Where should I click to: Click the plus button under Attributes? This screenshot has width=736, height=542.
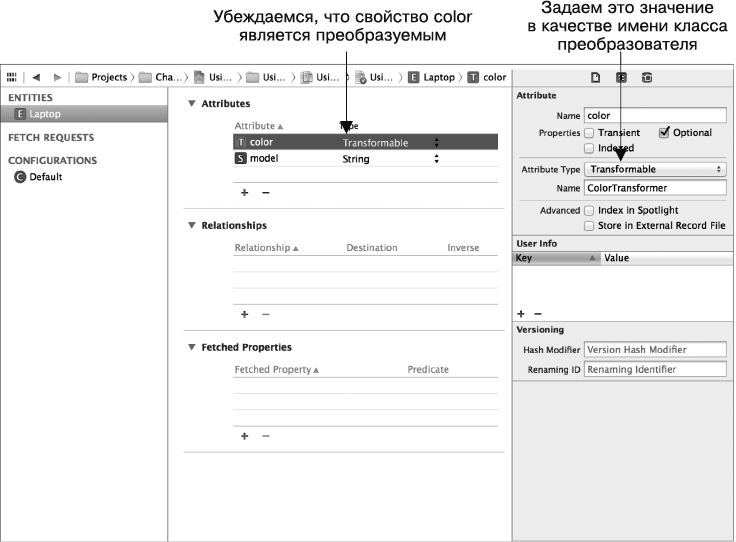coord(245,192)
